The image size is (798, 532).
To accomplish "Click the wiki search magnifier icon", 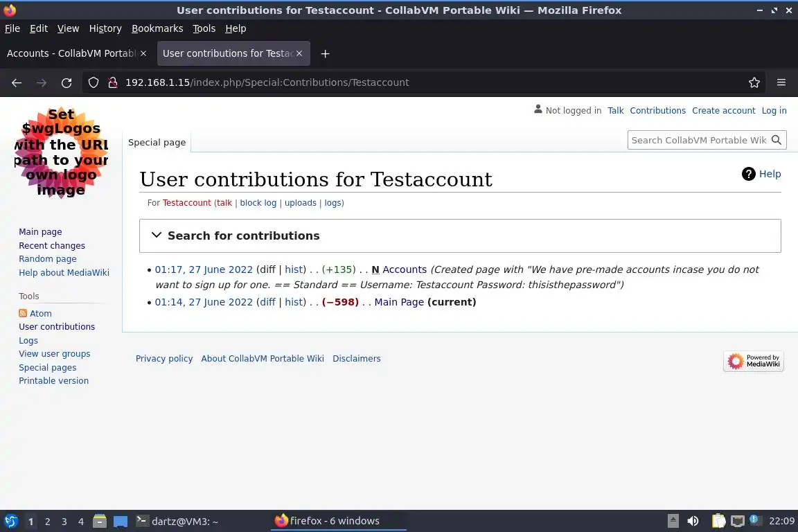I will point(777,140).
